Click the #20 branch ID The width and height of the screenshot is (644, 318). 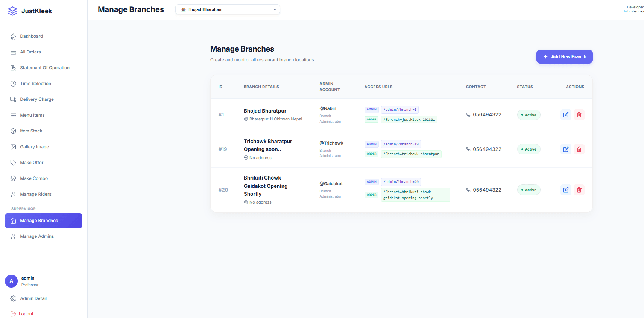223,190
